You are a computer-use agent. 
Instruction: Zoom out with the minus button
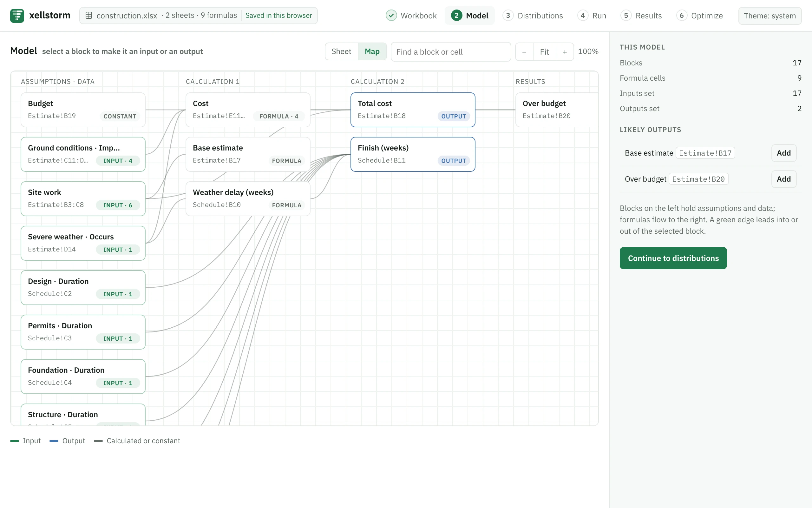coord(524,52)
